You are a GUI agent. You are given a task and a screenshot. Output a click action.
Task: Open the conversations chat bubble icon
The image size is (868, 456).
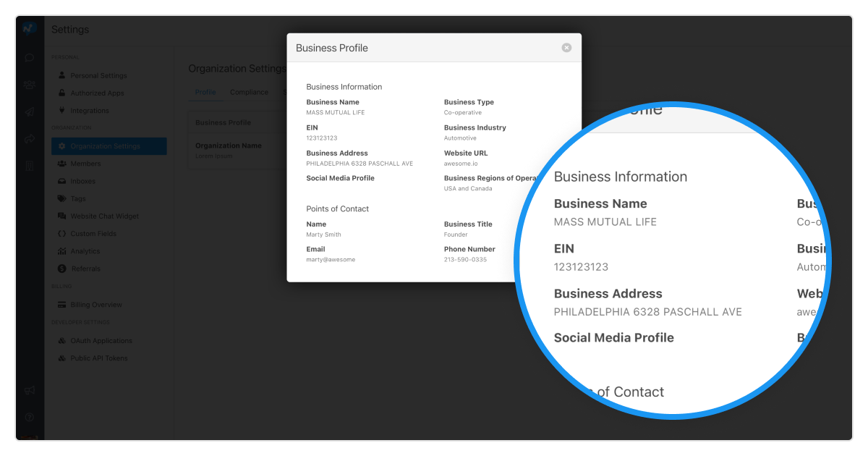30,57
